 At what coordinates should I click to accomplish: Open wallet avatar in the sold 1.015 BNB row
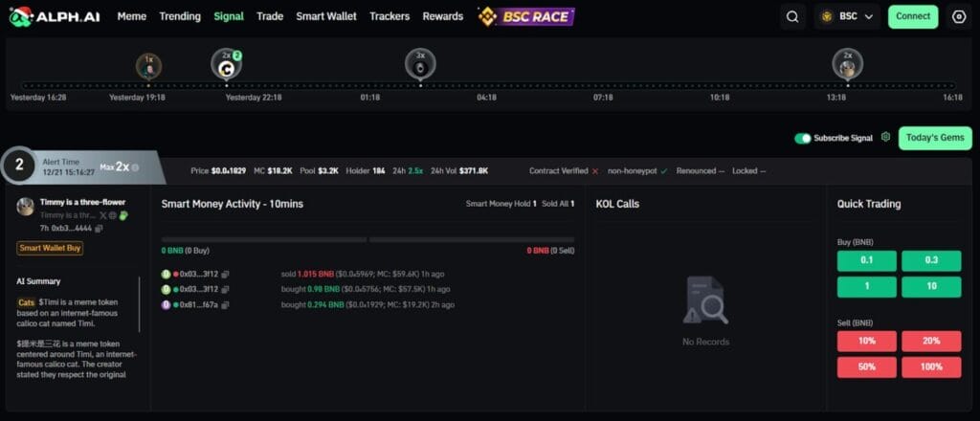click(x=166, y=275)
